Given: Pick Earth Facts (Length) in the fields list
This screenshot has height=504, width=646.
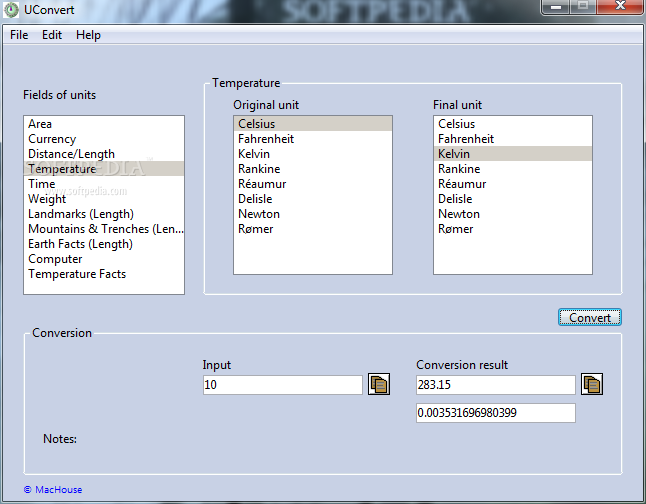Looking at the screenshot, I should (104, 244).
